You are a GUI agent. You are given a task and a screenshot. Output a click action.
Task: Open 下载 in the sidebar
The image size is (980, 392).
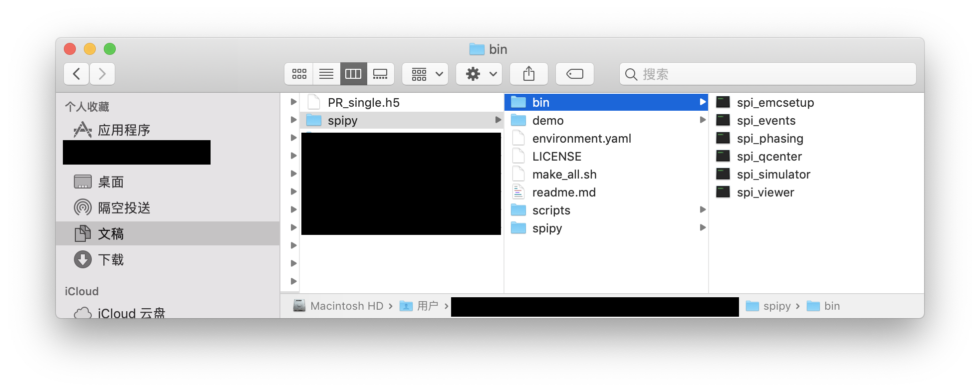[168, 259]
